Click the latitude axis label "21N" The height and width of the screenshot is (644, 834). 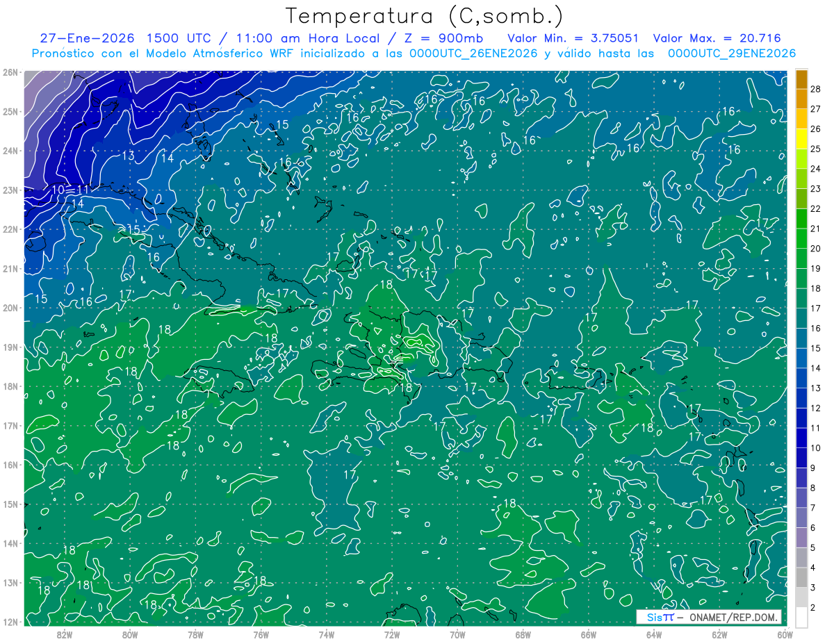click(x=10, y=268)
